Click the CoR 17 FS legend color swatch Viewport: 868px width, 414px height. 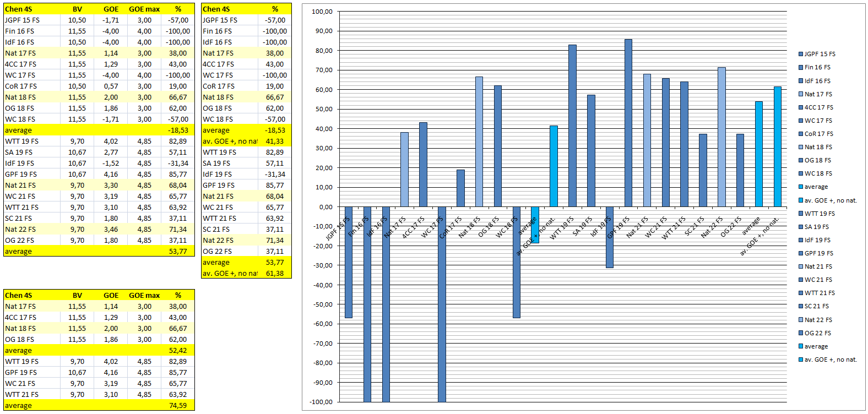click(801, 134)
